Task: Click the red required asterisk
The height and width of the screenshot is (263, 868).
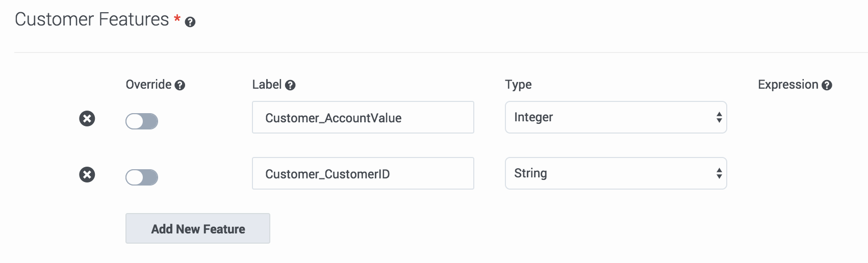Action: tap(177, 19)
